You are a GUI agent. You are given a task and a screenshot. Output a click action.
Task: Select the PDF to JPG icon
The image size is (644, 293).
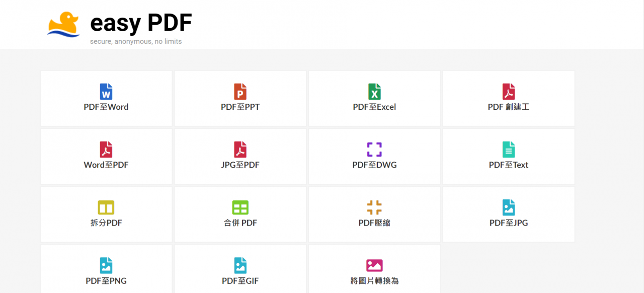[x=508, y=207]
